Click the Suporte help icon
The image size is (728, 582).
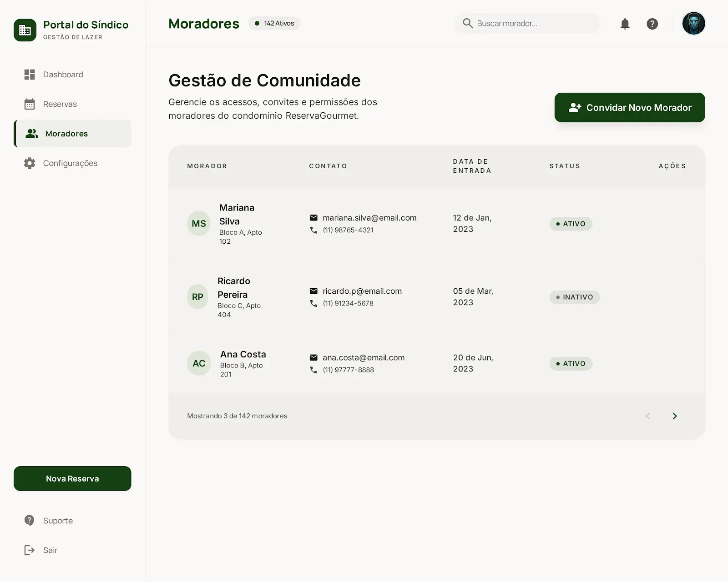(x=29, y=520)
